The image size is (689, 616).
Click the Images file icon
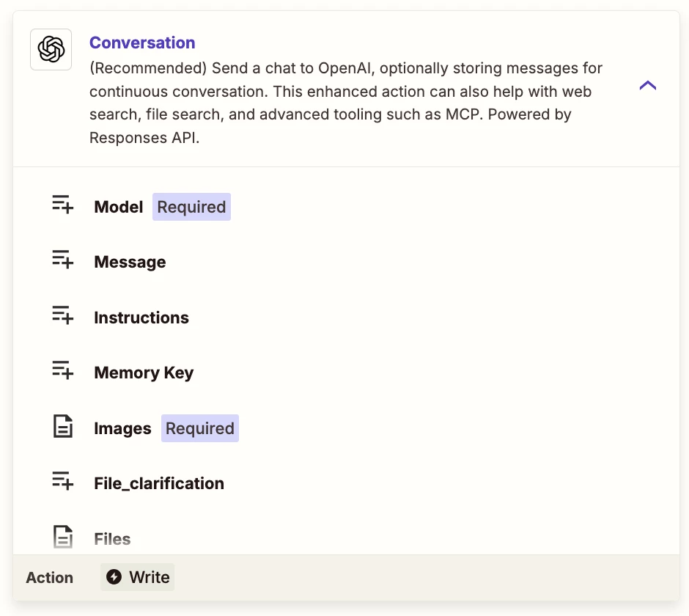click(63, 427)
